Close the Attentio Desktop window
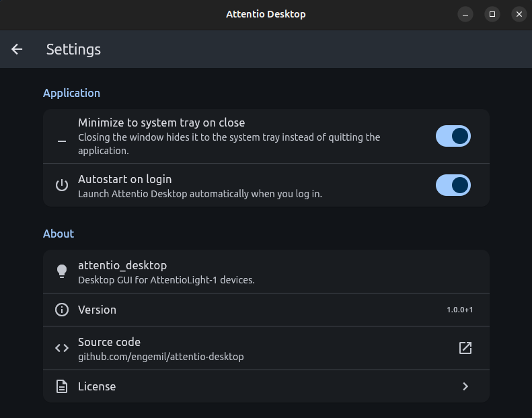This screenshot has width=532, height=418. [x=519, y=14]
